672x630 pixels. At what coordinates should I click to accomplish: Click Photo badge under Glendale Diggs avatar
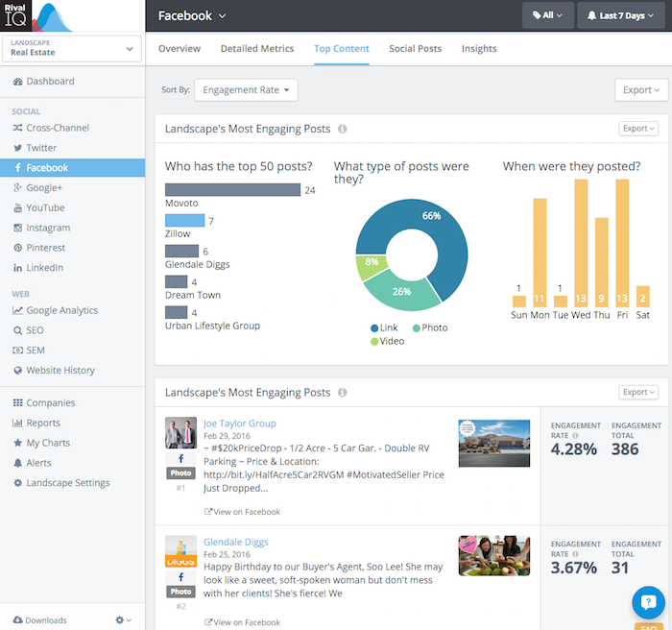[x=180, y=592]
